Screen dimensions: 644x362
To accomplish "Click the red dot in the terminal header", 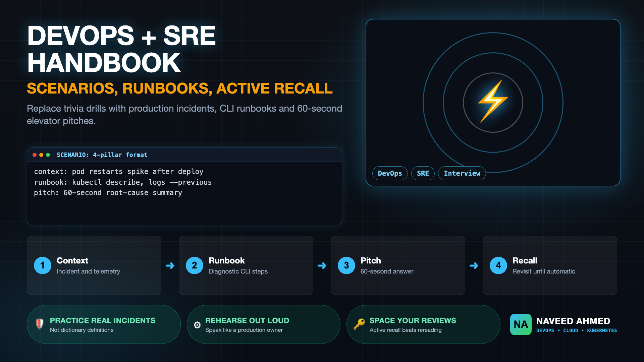I will (x=35, y=155).
